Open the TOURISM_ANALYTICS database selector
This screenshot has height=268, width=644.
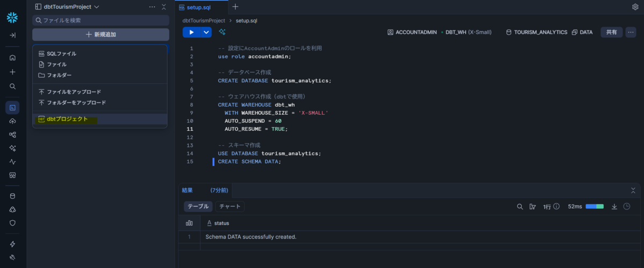[537, 32]
